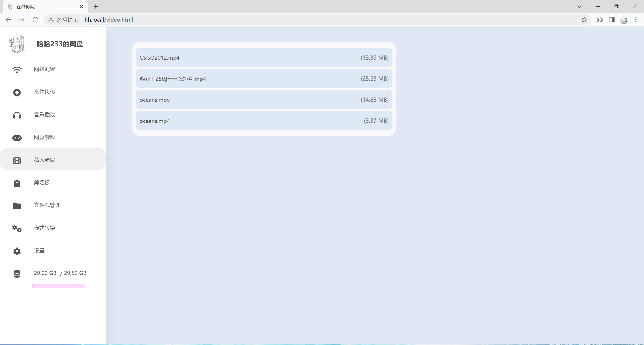Screen dimensions: 644x345
Task: Click the pink storage usage bar
Action: click(58, 286)
